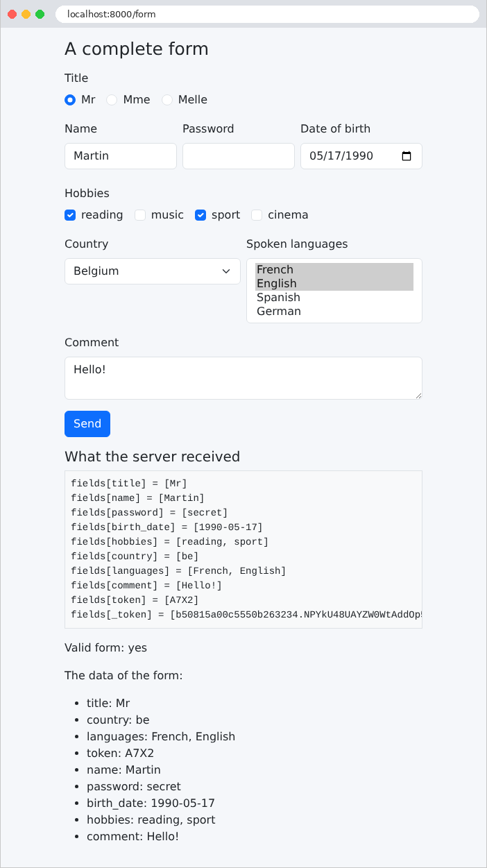487x868 pixels.
Task: Pick German in the Spoken languages list
Action: pyautogui.click(x=334, y=312)
